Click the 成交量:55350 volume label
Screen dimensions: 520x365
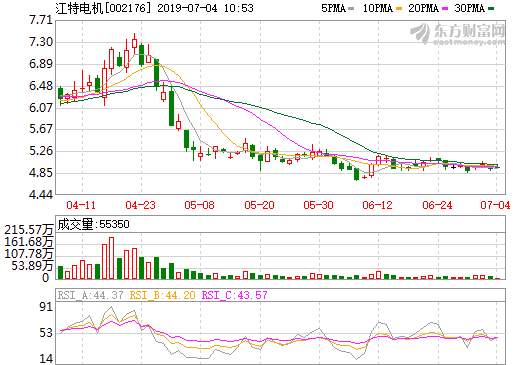click(93, 224)
